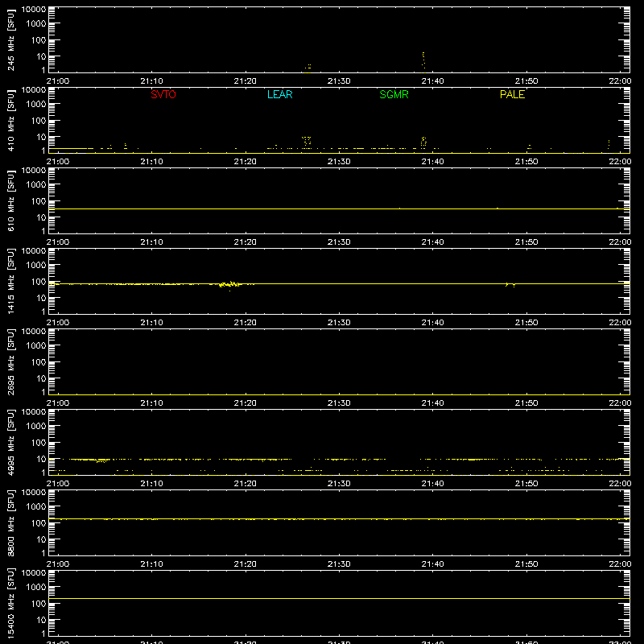Select the 2695 MHz [SFU] axis label
The image size is (644, 644).
point(10,362)
